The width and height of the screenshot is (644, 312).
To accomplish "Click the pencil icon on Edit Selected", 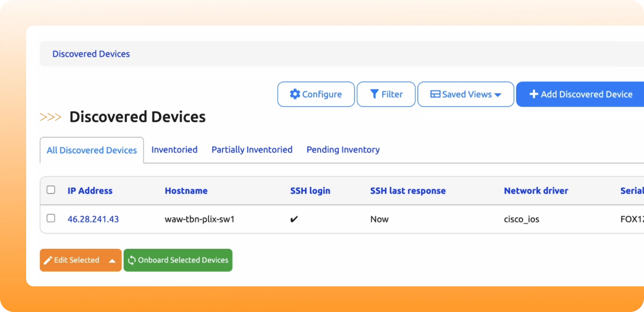I will tap(48, 260).
